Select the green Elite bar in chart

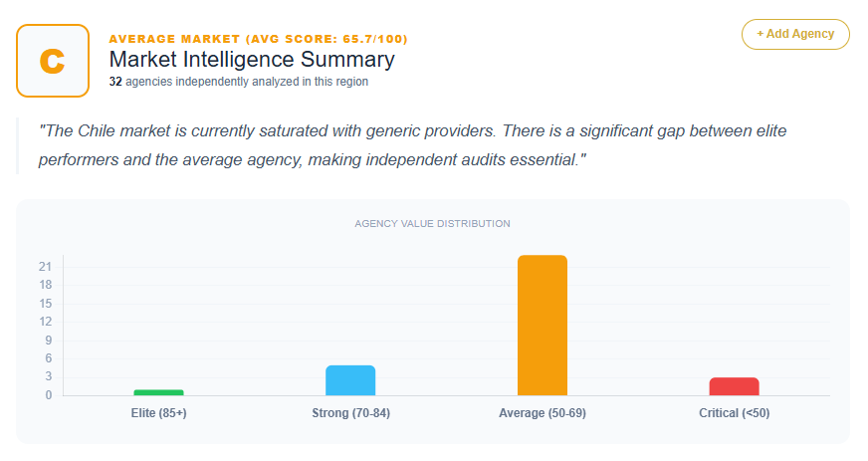click(x=159, y=391)
